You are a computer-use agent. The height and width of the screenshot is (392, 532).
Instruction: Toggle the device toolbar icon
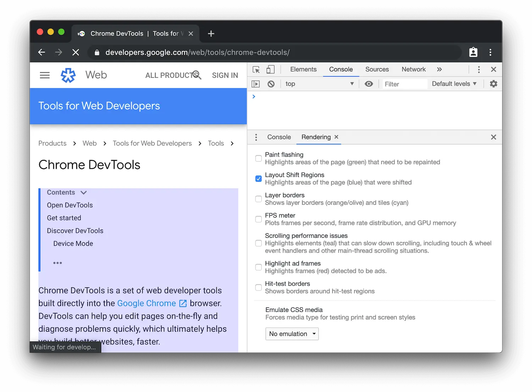(271, 69)
